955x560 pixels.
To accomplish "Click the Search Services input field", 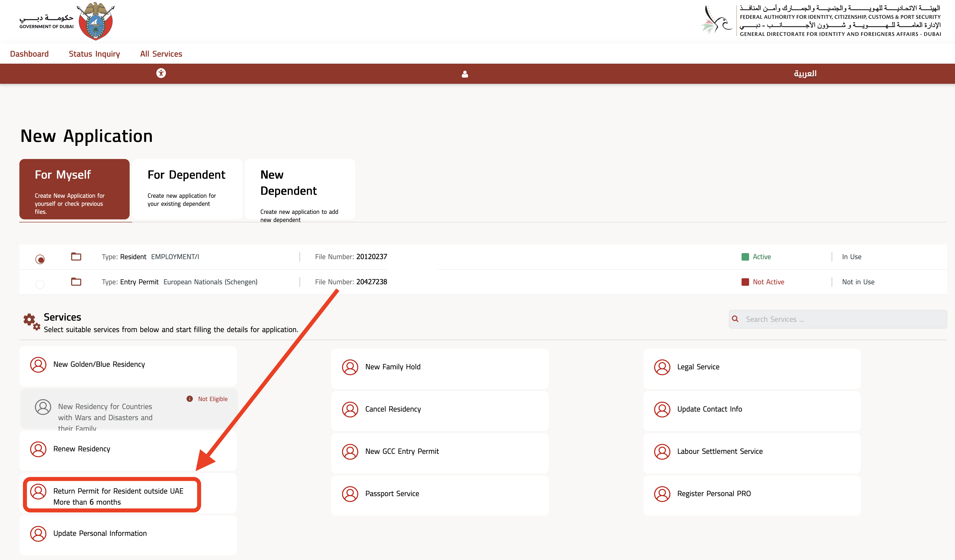I will pyautogui.click(x=838, y=319).
